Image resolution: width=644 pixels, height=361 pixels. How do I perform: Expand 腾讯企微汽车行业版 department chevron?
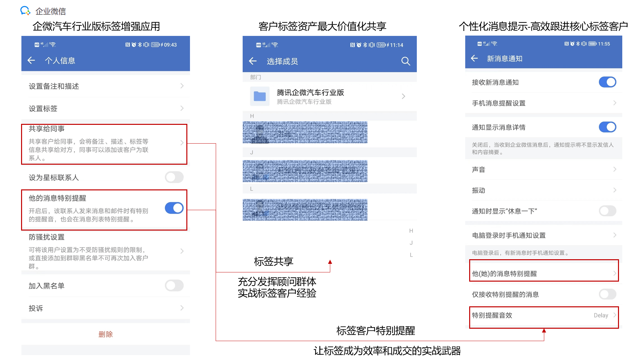(403, 96)
